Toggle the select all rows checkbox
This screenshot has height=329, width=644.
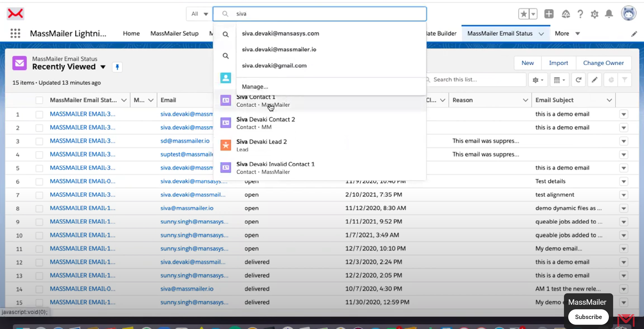coord(39,100)
